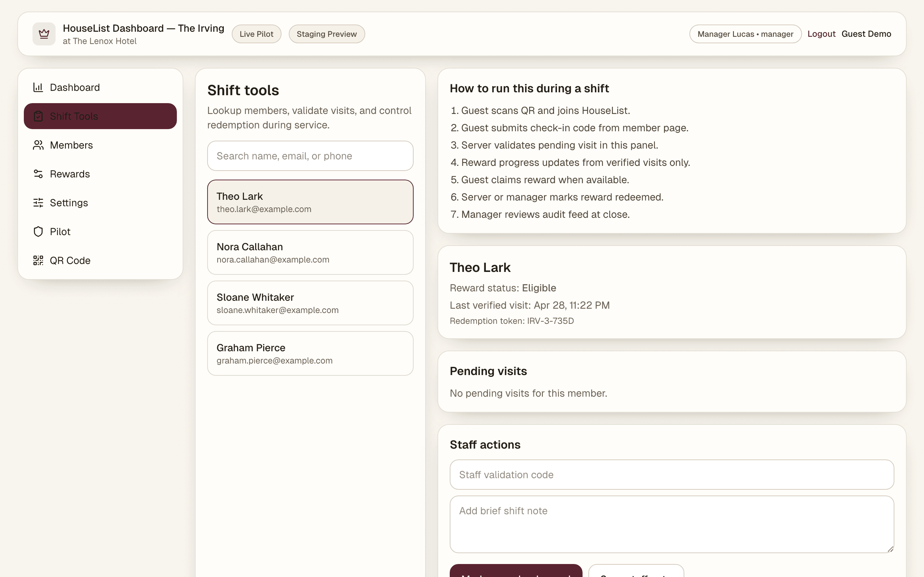Click the Add brief shift note textarea
Image resolution: width=924 pixels, height=577 pixels.
[x=672, y=524]
